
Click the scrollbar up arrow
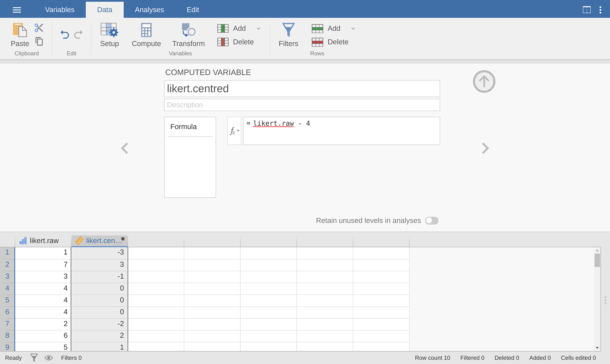597,250
